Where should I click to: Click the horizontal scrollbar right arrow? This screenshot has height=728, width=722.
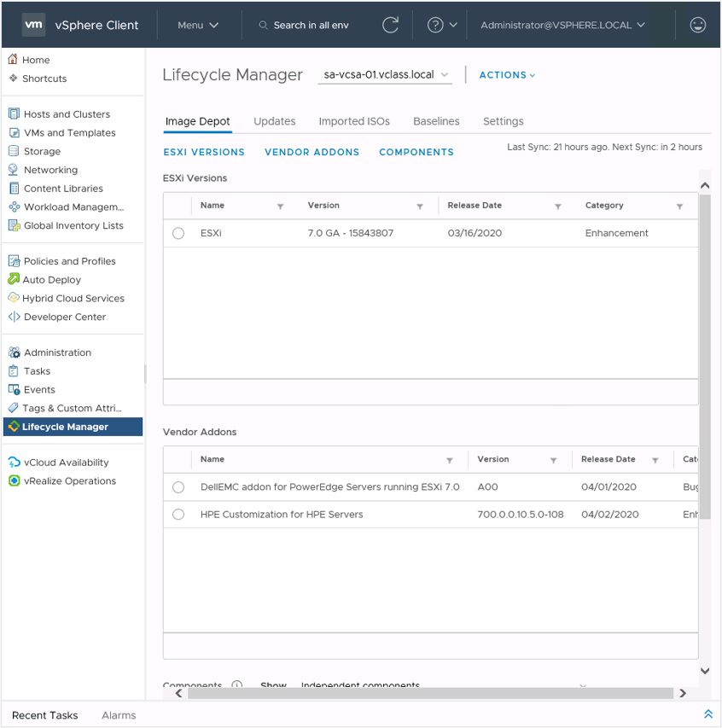683,693
